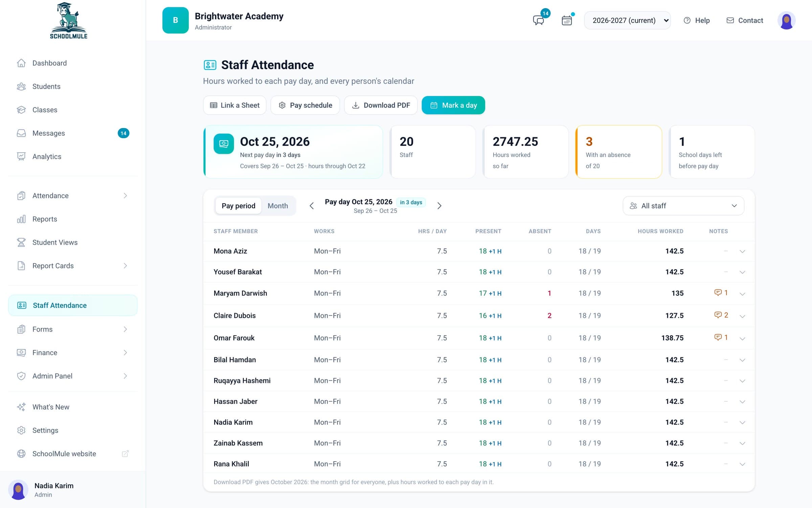Expand Bilal Hamdan's row details

(x=742, y=360)
